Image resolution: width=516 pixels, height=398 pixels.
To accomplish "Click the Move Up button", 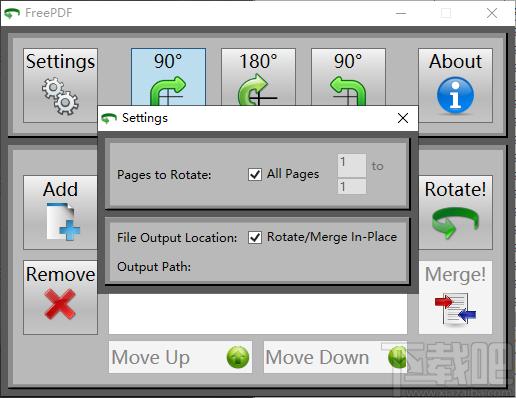I will point(180,357).
